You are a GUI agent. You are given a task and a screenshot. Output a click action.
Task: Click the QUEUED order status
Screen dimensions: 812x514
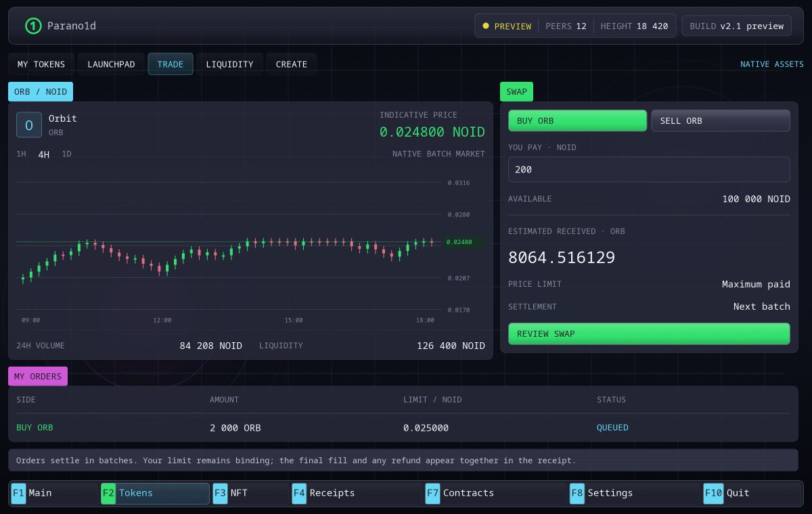(x=612, y=428)
